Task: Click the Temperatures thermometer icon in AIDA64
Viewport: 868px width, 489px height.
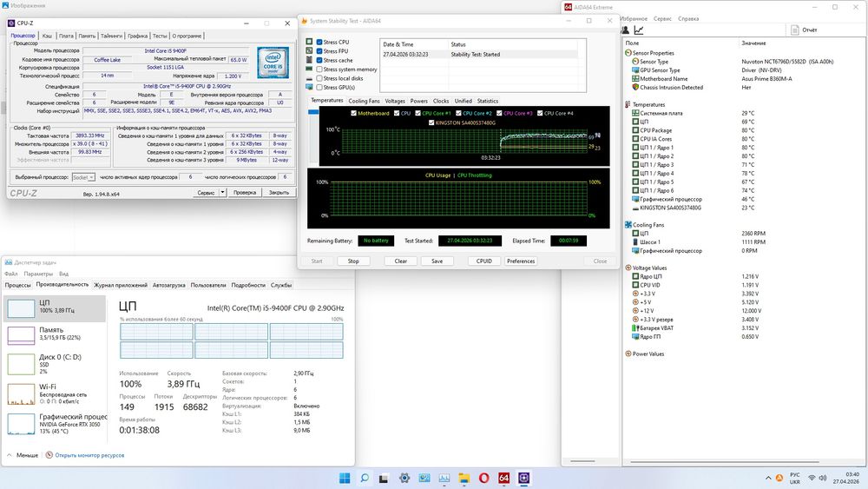Action: coord(628,105)
